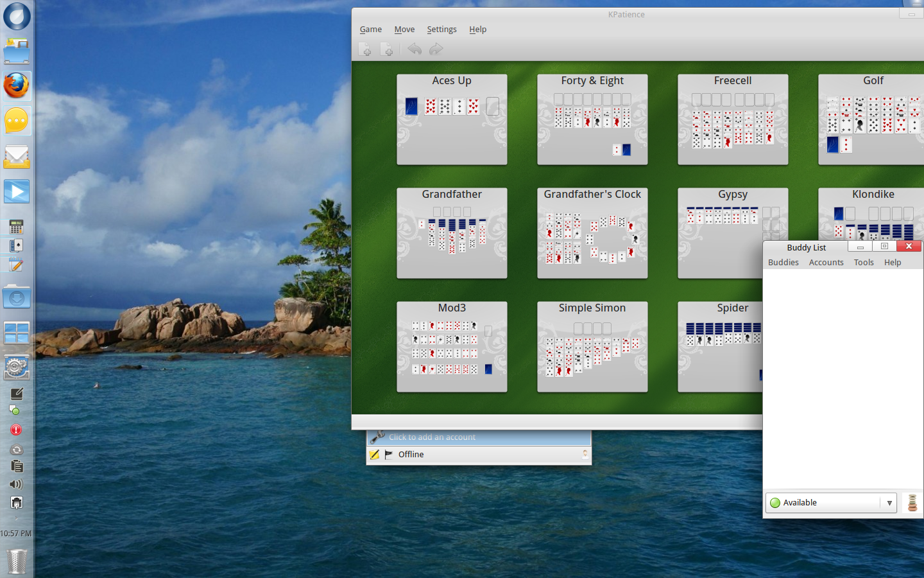Screen dimensions: 924x578
Task: Select the Freecell game thumbnail
Action: 733,119
